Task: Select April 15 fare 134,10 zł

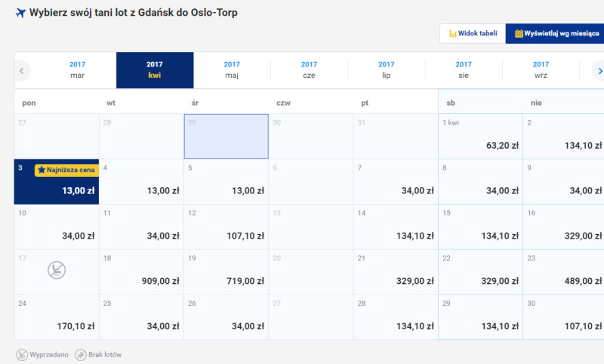Action: click(480, 227)
